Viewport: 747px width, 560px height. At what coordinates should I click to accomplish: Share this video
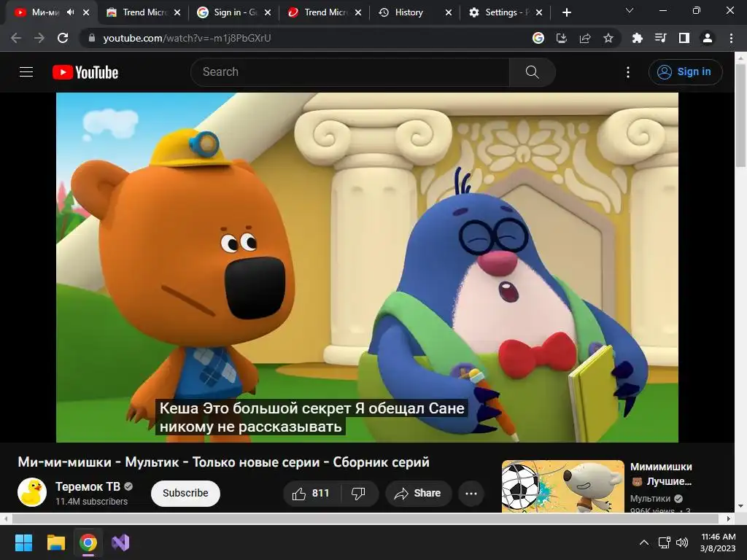(417, 494)
